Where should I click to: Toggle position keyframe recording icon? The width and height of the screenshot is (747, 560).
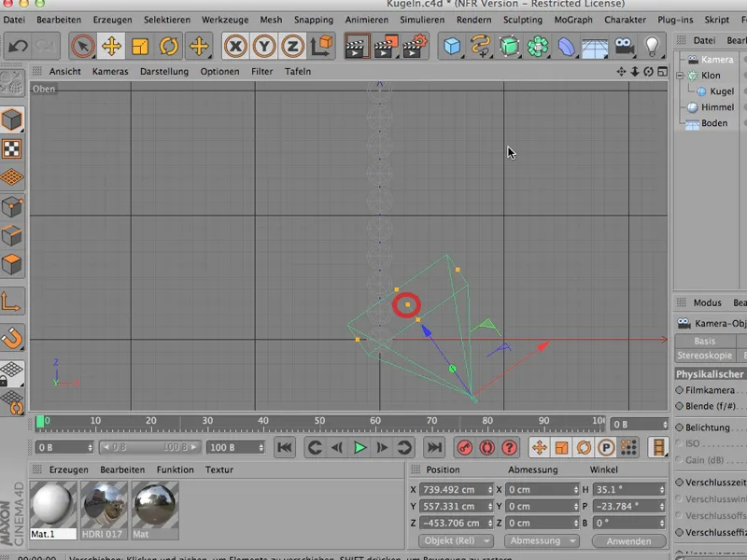[x=540, y=448]
